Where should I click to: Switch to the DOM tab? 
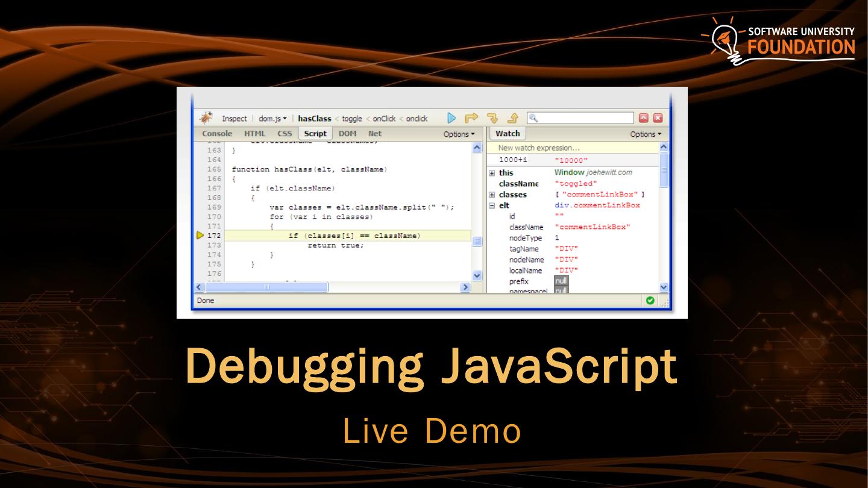347,134
